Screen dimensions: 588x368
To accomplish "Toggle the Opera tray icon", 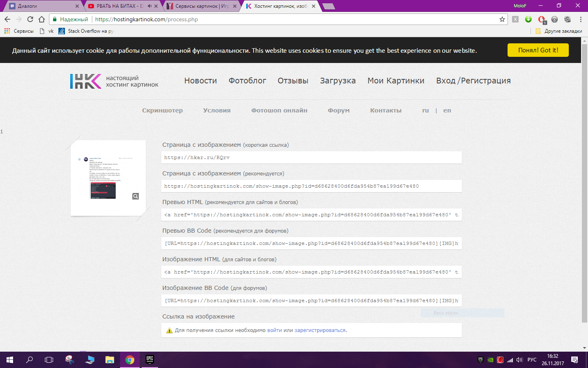I will click(x=500, y=360).
